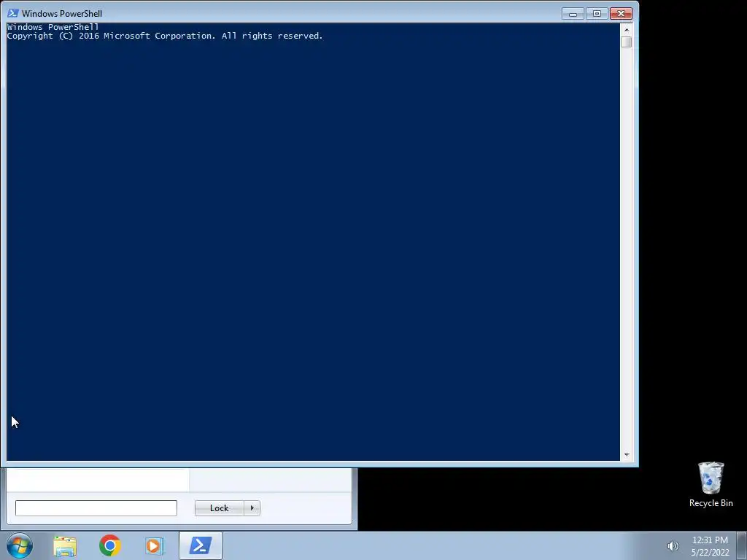
Task: Expand the arrow next to Lock
Action: tap(252, 508)
